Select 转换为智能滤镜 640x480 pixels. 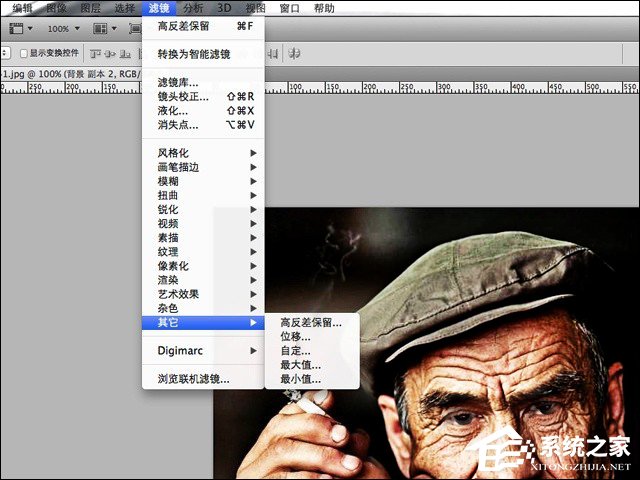coord(203,54)
